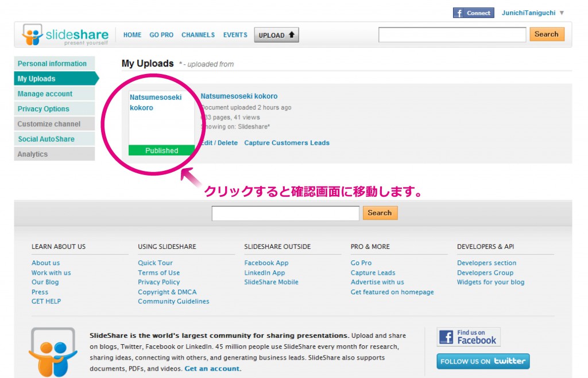Screen dimensions: 588x378
Task: Click the UPLOAD button
Action: click(276, 35)
